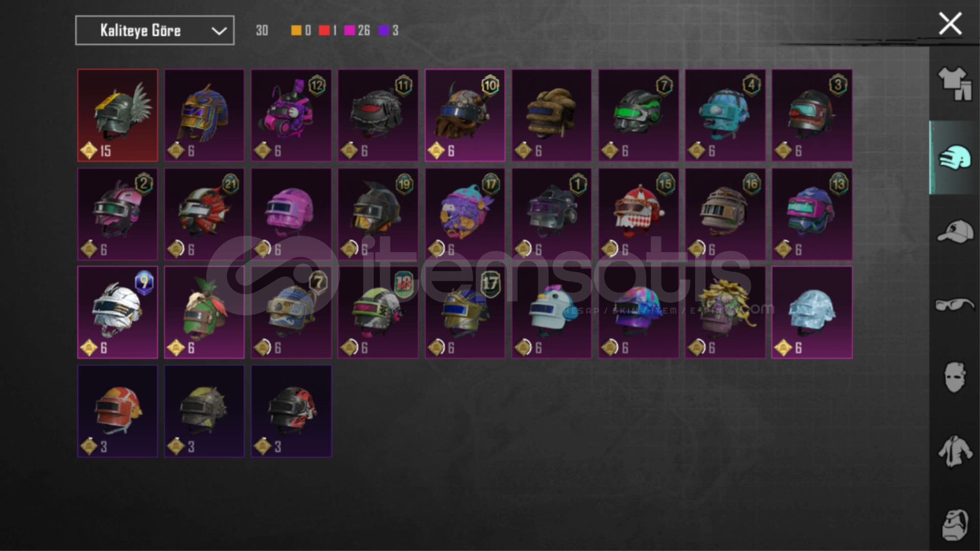Click the dropdown chevron arrow beside Kaliteye Göre
Image resolution: width=980 pixels, height=551 pixels.
(219, 31)
